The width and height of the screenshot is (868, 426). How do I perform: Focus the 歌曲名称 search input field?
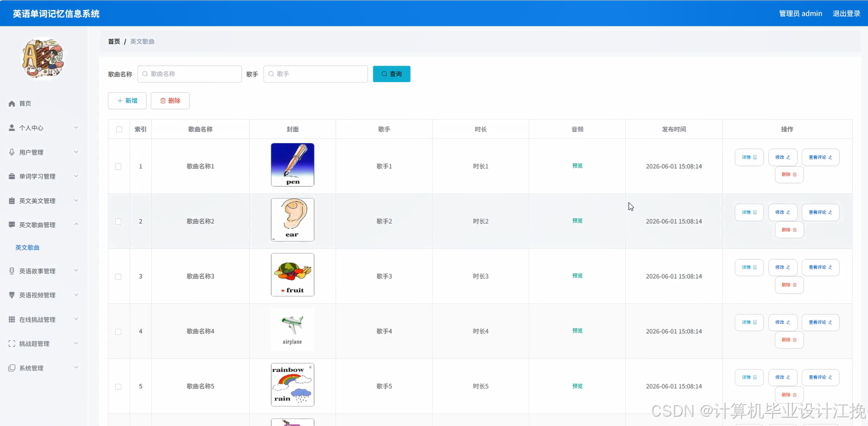click(189, 74)
